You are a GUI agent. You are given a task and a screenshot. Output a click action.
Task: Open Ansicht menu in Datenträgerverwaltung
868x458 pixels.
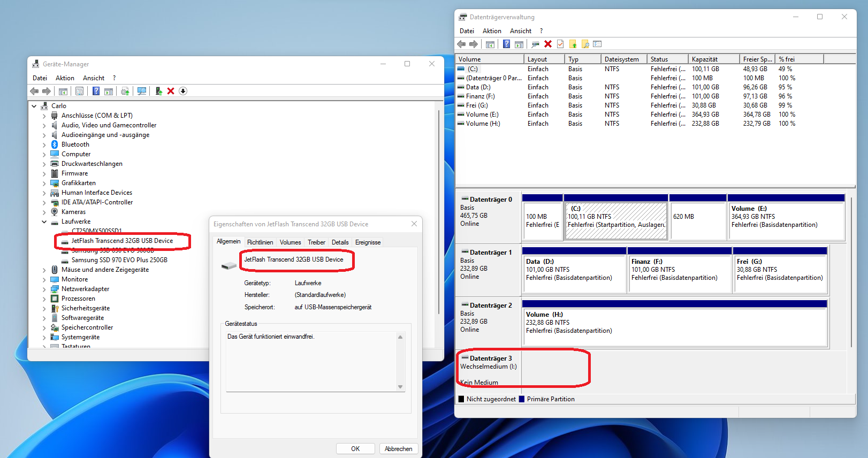coord(520,31)
